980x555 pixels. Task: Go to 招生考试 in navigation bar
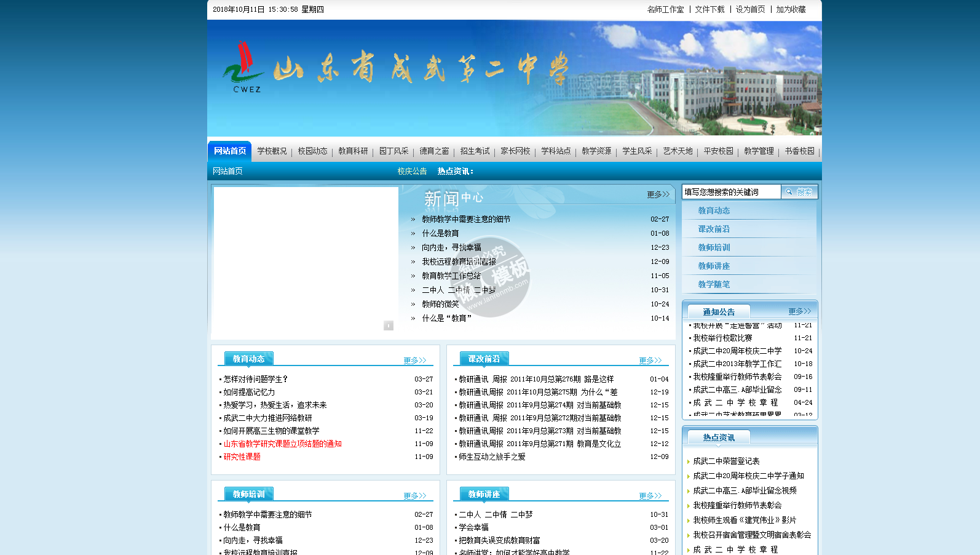tap(475, 151)
